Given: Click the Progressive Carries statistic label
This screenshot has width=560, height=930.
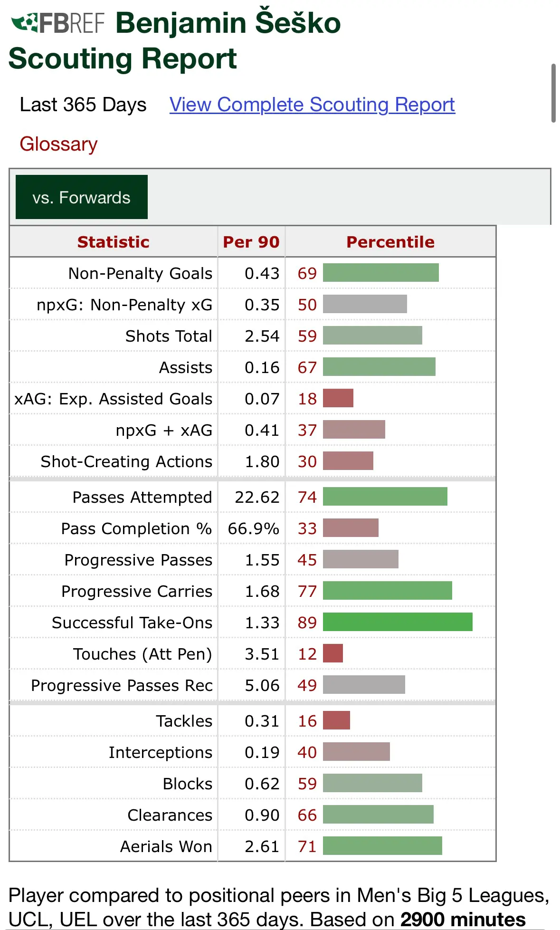Looking at the screenshot, I should tap(137, 591).
